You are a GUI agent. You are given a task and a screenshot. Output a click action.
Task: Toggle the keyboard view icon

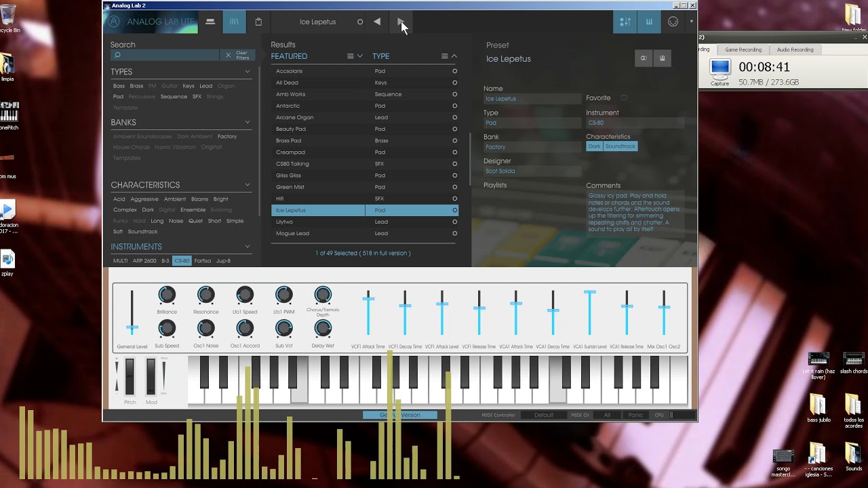click(x=649, y=22)
